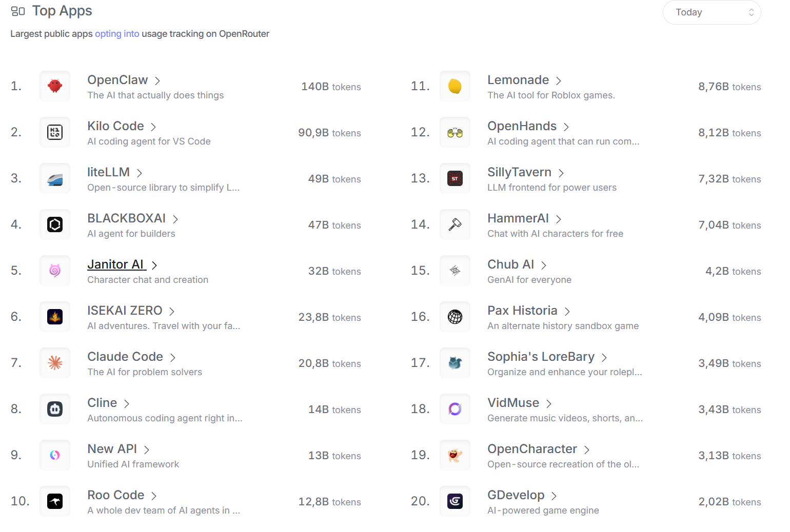Follow the "opting into" link
The image size is (790, 532).
[117, 34]
